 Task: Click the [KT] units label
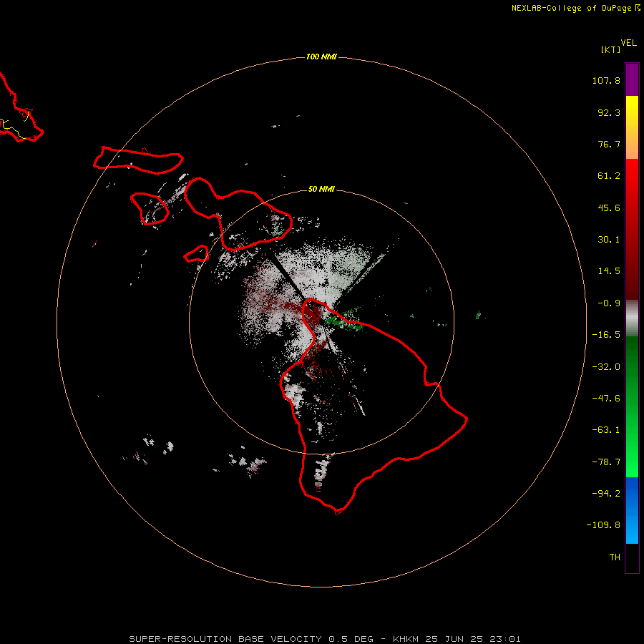[x=610, y=49]
